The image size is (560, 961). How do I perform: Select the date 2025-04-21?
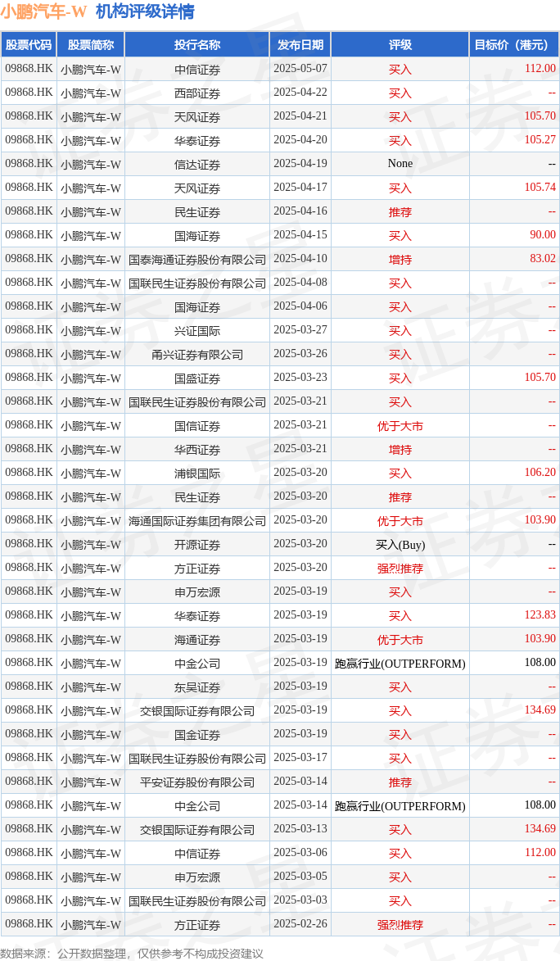click(300, 116)
